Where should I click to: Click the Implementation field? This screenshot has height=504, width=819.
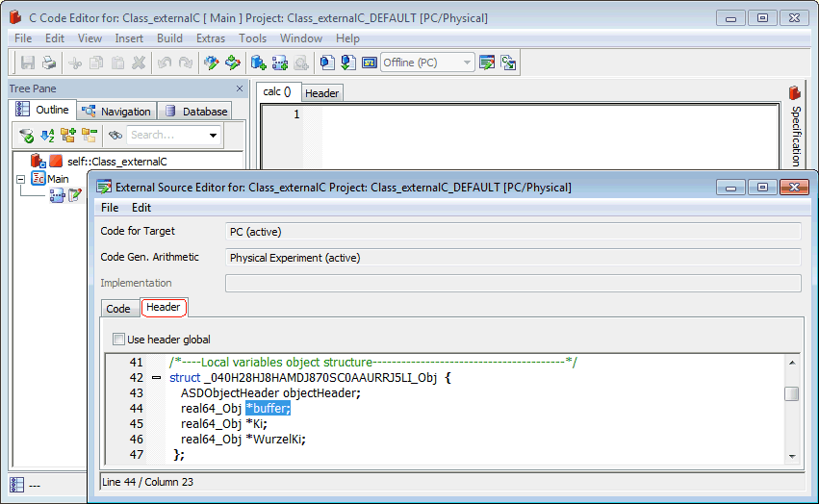point(513,283)
